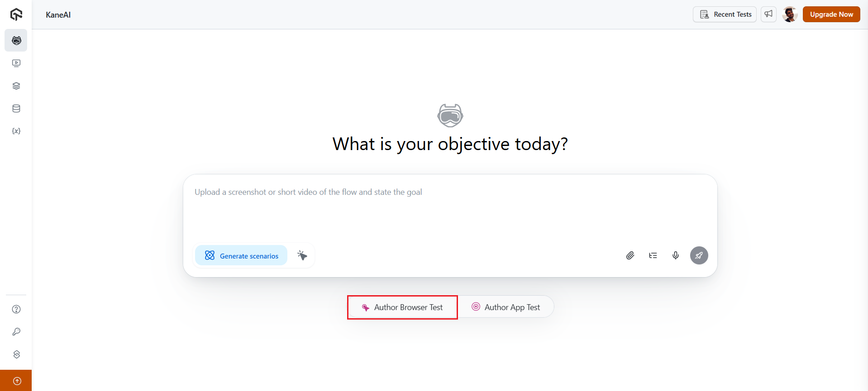This screenshot has height=391, width=868.
Task: Click the Upgrade Now button
Action: 831,14
